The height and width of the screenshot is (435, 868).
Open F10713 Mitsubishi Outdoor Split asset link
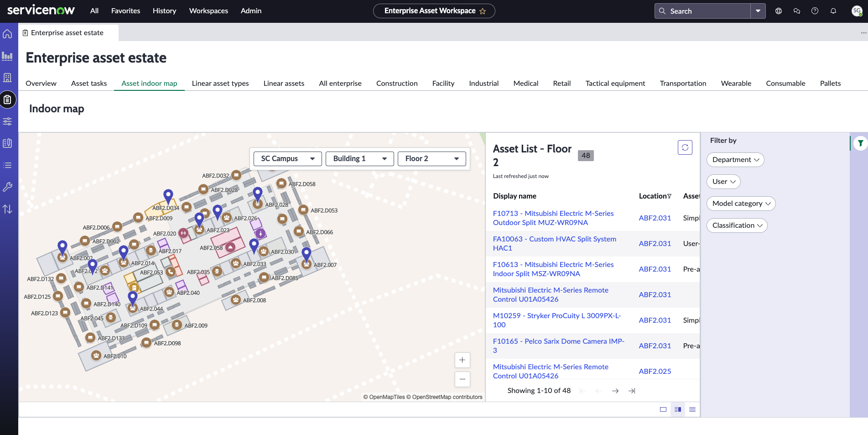(553, 218)
